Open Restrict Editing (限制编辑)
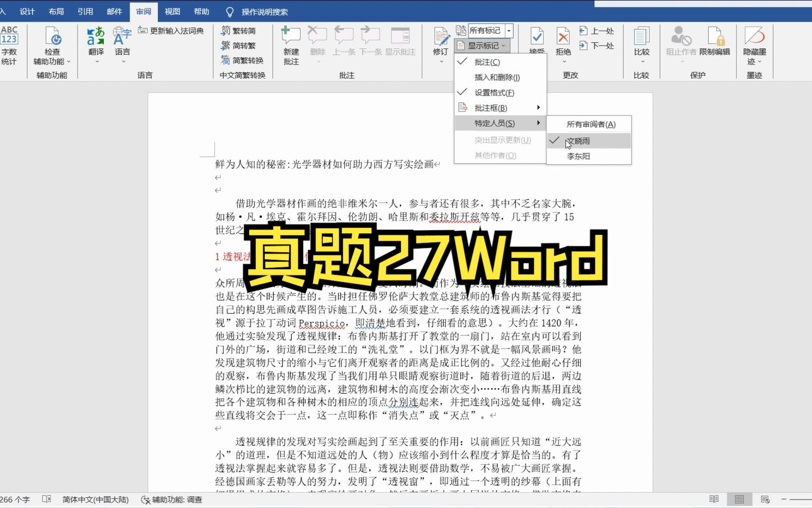 click(x=714, y=41)
